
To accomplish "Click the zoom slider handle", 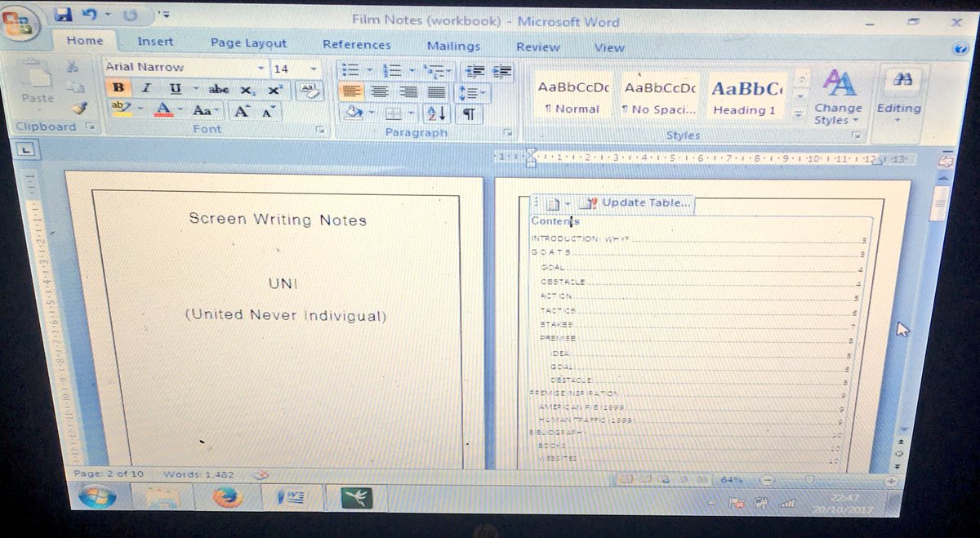I will click(x=809, y=480).
